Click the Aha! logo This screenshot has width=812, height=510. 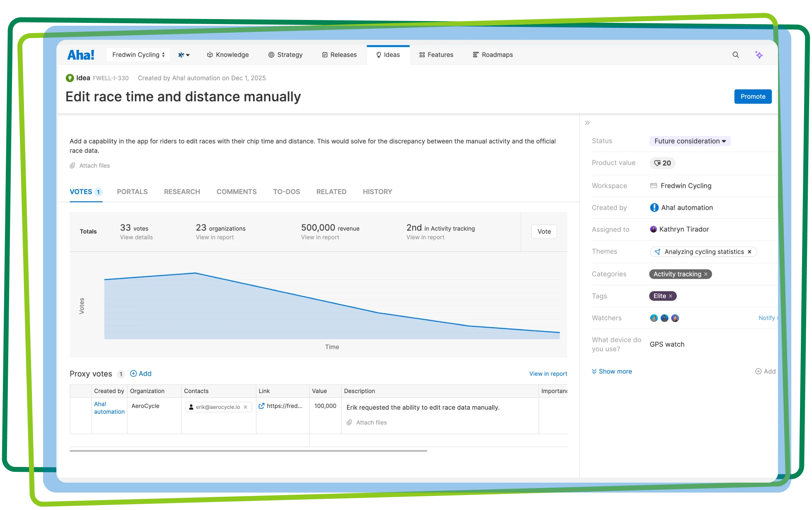pyautogui.click(x=81, y=55)
